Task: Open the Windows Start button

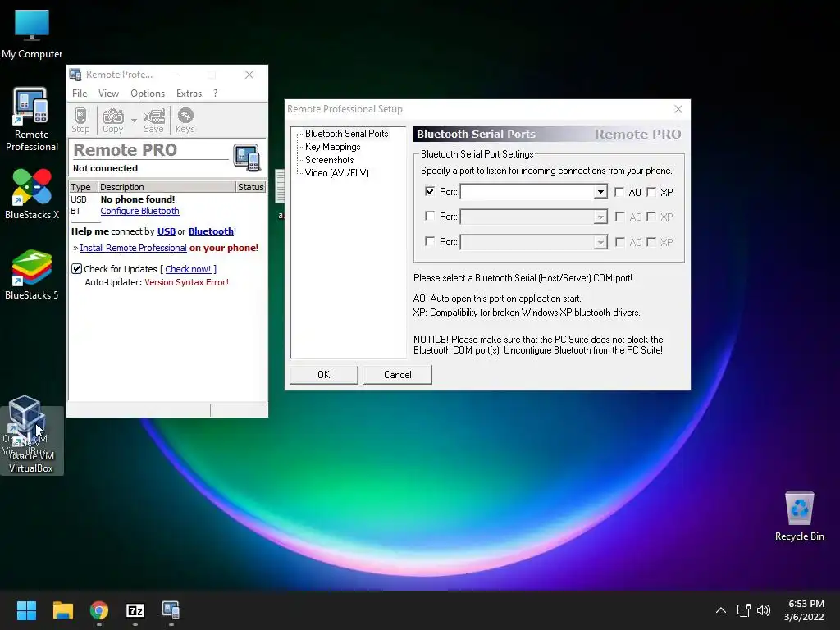Action: tap(26, 610)
